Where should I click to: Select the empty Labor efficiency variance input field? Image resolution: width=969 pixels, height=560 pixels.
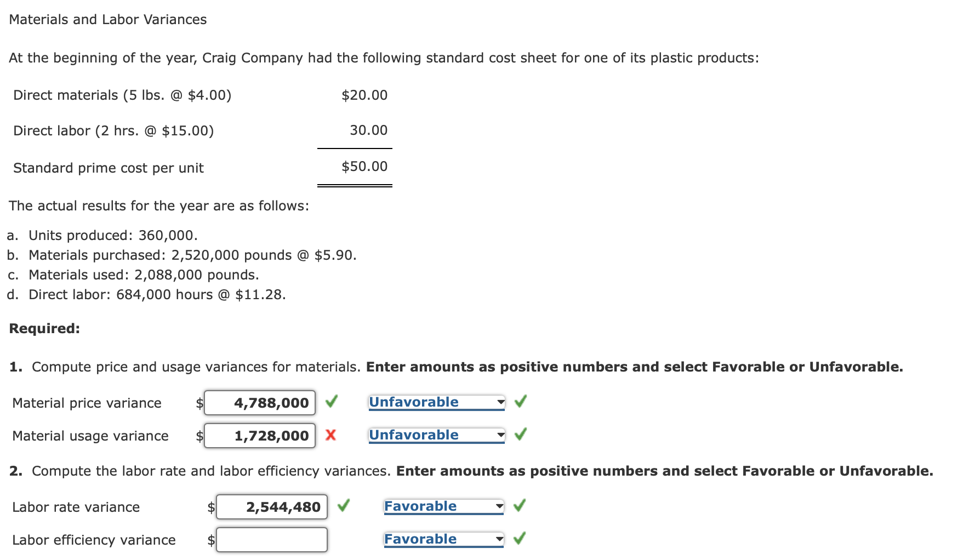click(x=271, y=540)
